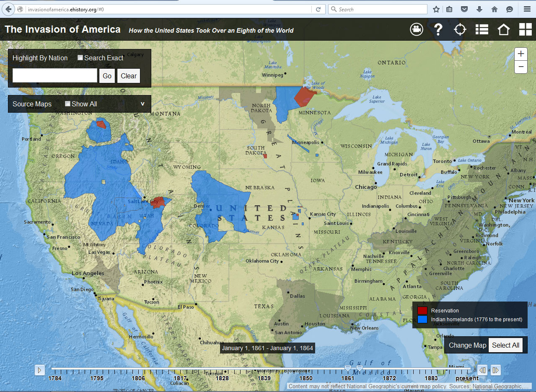Viewport: 536px width, 392px height.
Task: Jump timeline to present
Action: tap(467, 378)
